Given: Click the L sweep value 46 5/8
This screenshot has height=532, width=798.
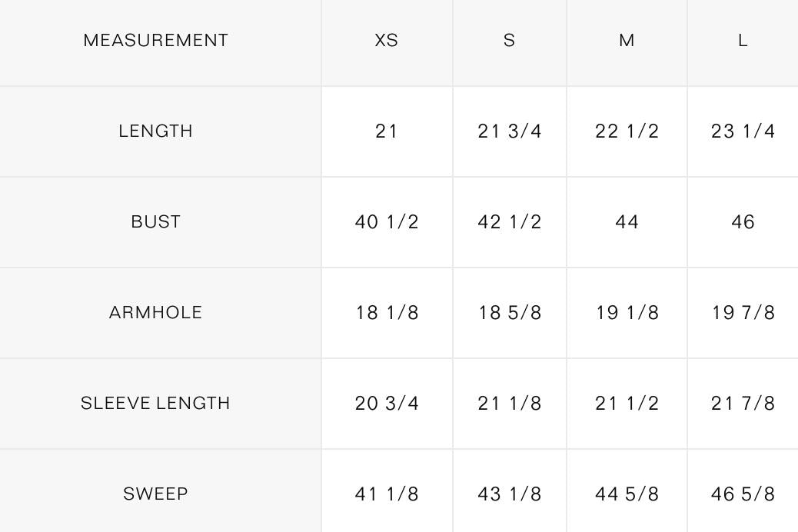Looking at the screenshot, I should [x=743, y=494].
